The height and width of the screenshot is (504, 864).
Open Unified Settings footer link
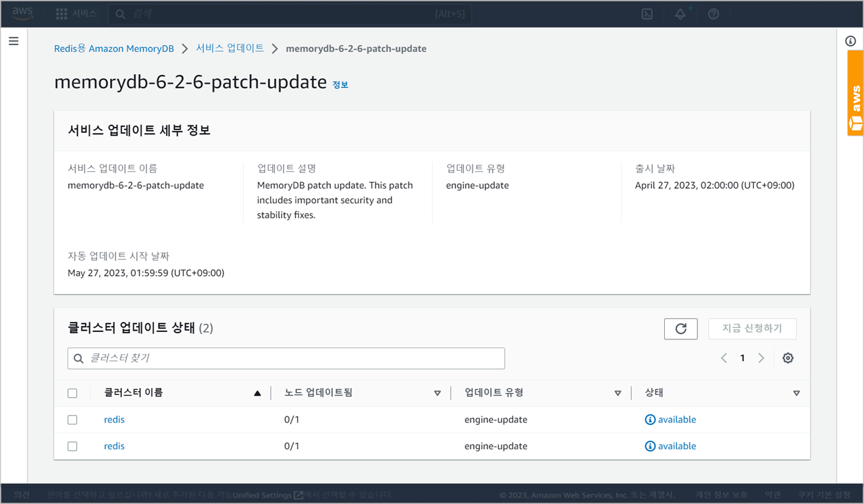click(x=267, y=495)
